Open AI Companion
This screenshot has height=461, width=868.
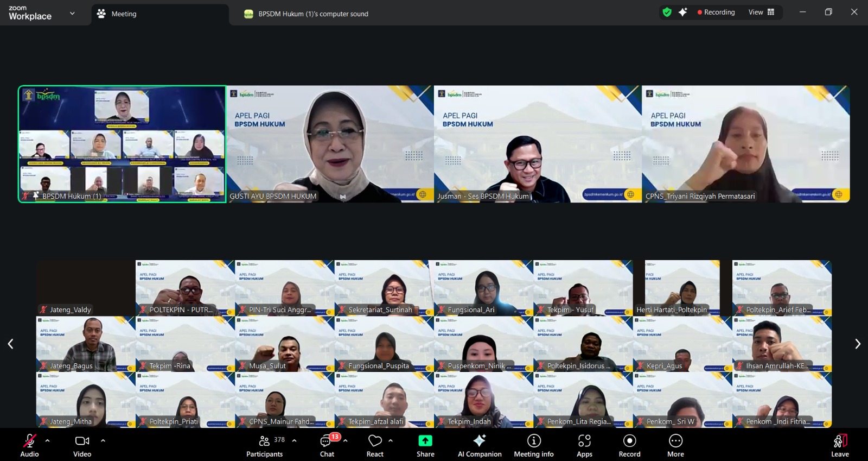click(x=480, y=445)
